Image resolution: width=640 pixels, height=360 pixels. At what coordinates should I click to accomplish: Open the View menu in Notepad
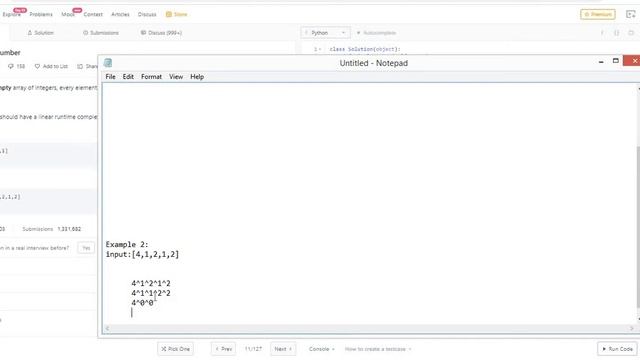tap(176, 77)
